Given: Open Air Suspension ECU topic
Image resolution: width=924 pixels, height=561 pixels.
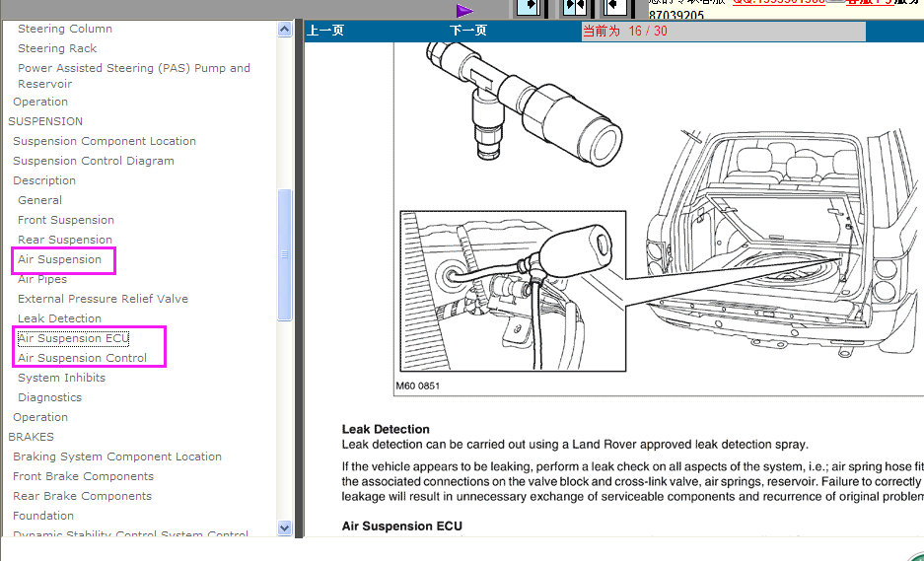Looking at the screenshot, I should click(73, 338).
